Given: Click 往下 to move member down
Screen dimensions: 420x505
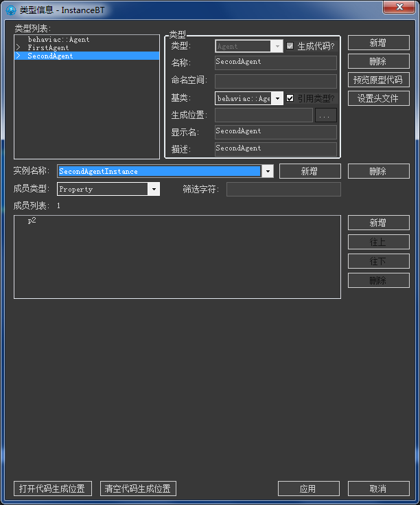Looking at the screenshot, I should 378,261.
